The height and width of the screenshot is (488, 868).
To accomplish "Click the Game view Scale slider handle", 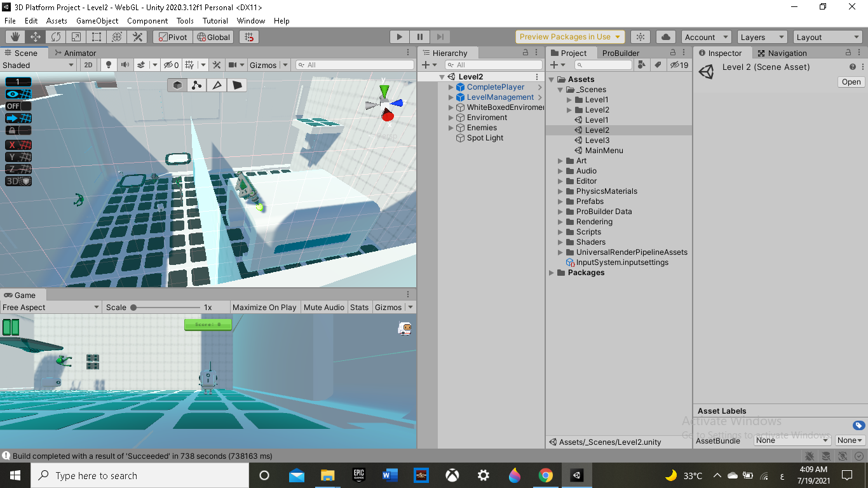I will click(x=133, y=308).
